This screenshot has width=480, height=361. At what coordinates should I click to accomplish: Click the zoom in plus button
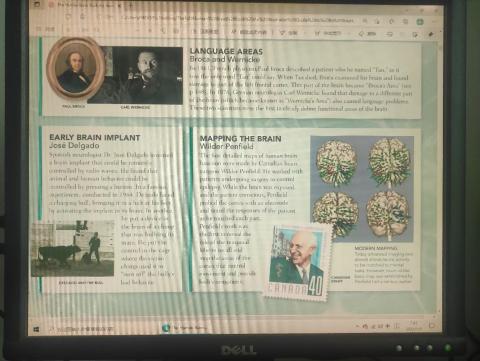[x=151, y=31]
